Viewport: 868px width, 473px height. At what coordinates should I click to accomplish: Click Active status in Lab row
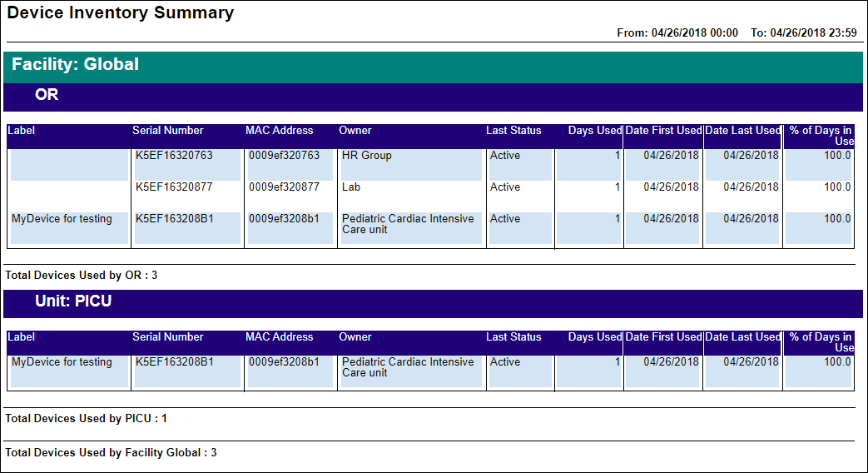click(505, 187)
